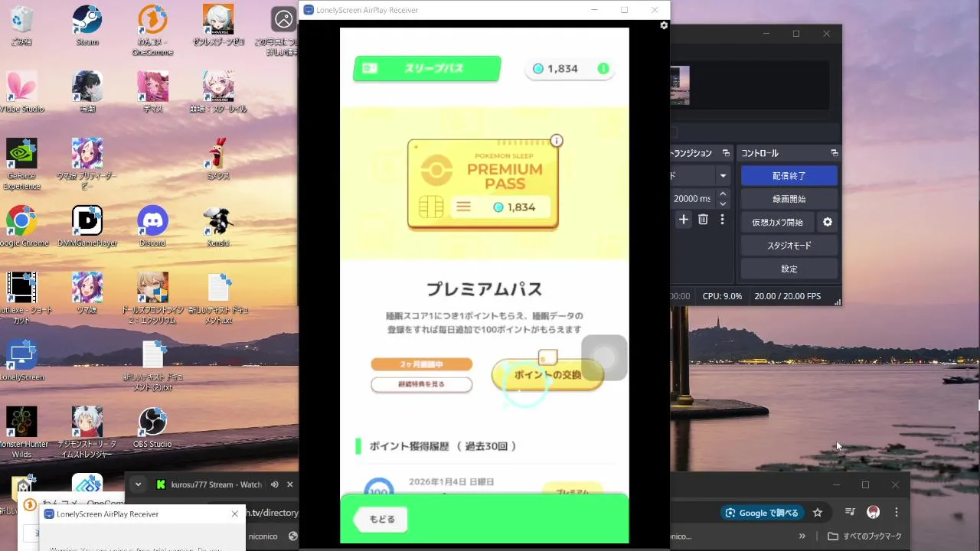Open OBS transition type dropdown
Screen dimensions: 980x551
click(723, 176)
